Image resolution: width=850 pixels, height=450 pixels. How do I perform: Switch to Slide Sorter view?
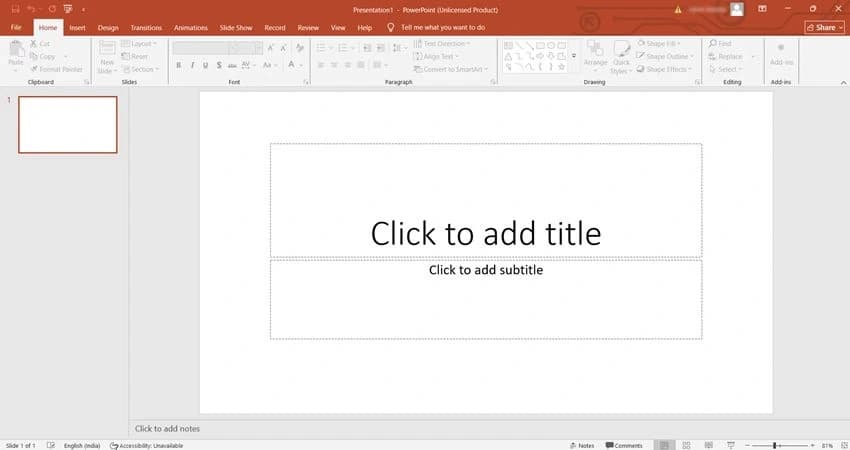(x=686, y=445)
